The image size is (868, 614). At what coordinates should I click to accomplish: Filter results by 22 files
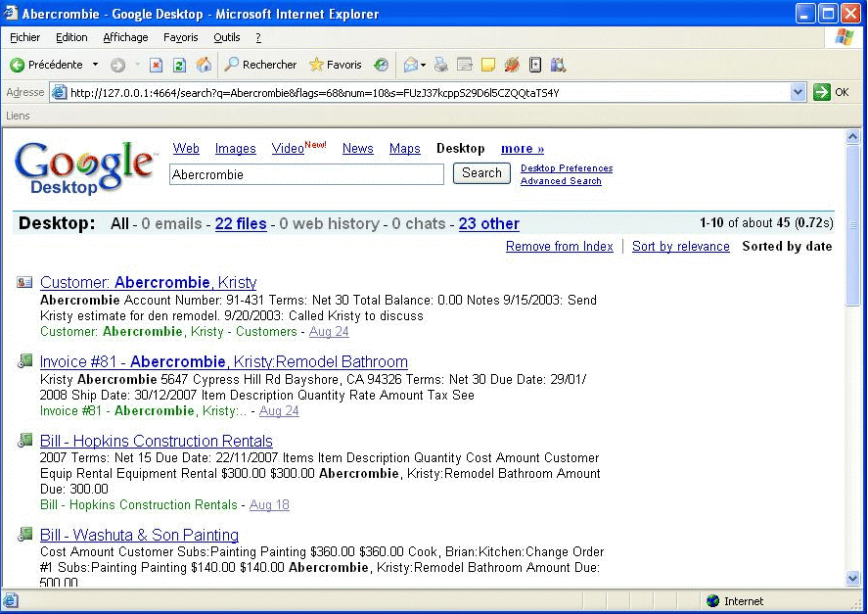coord(241,223)
